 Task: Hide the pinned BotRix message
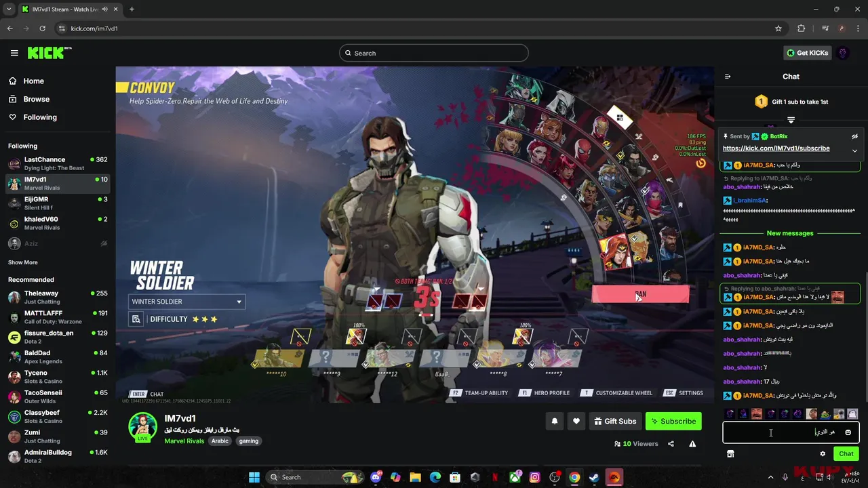pos(854,136)
